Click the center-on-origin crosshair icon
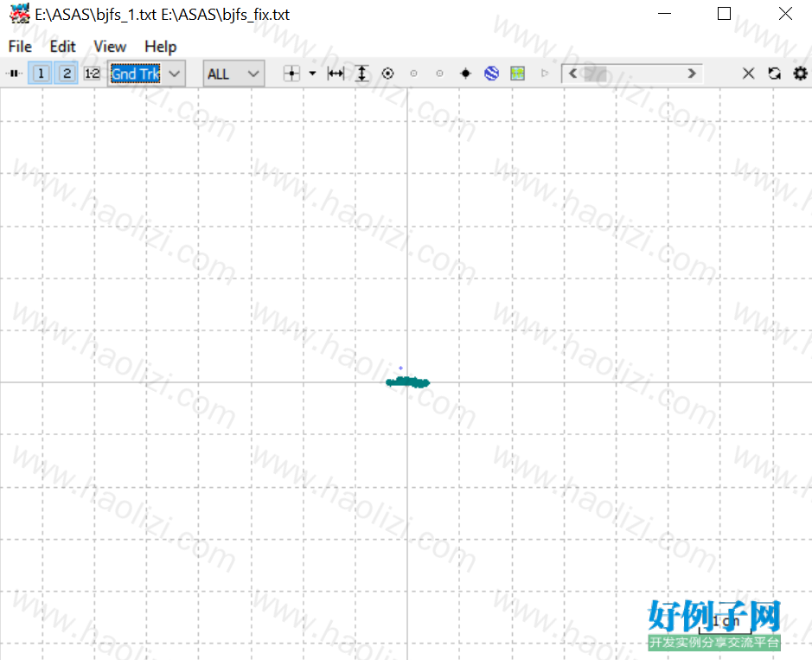This screenshot has height=660, width=812. [x=291, y=74]
